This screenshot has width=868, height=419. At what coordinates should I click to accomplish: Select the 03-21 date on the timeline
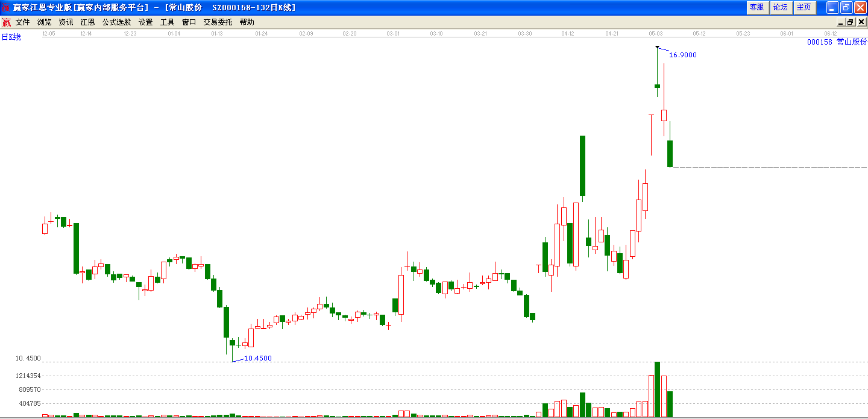click(x=480, y=34)
